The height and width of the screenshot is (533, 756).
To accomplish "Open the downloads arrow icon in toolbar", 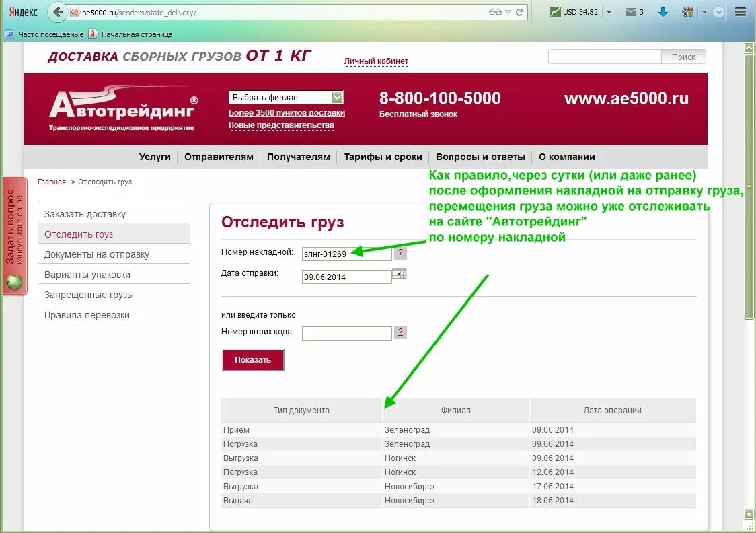I will (663, 12).
